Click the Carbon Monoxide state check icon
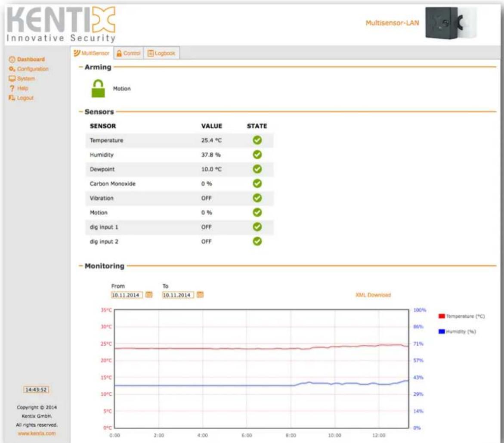 point(257,183)
